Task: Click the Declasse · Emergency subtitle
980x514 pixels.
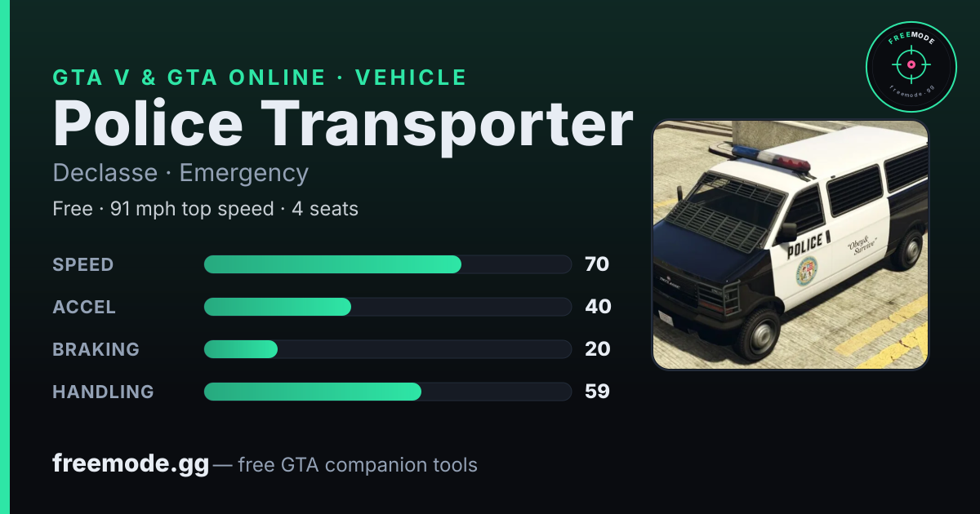Action: click(x=180, y=173)
